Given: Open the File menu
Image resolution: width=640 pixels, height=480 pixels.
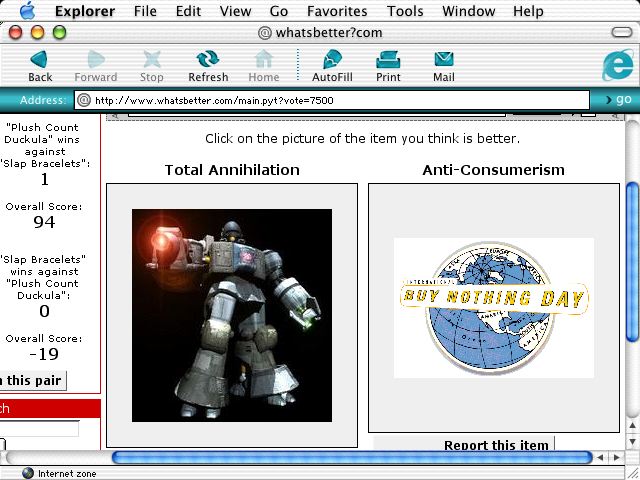Looking at the screenshot, I should click(x=145, y=11).
